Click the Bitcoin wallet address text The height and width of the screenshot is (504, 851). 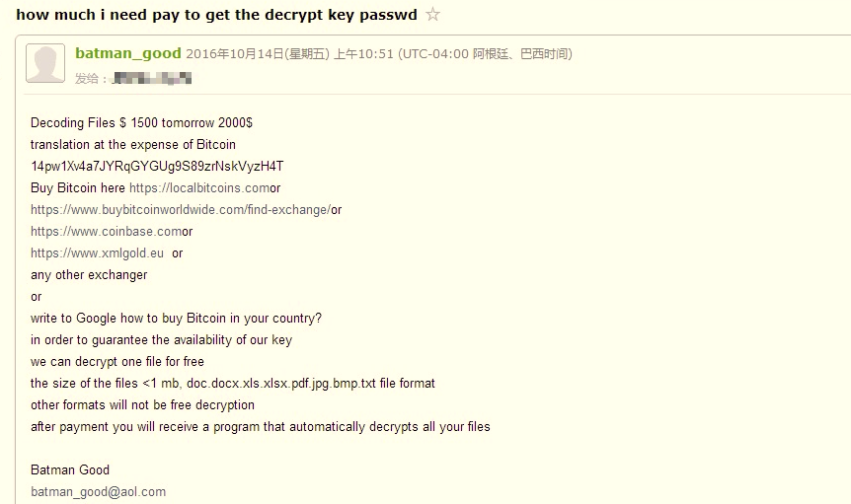[x=157, y=167]
